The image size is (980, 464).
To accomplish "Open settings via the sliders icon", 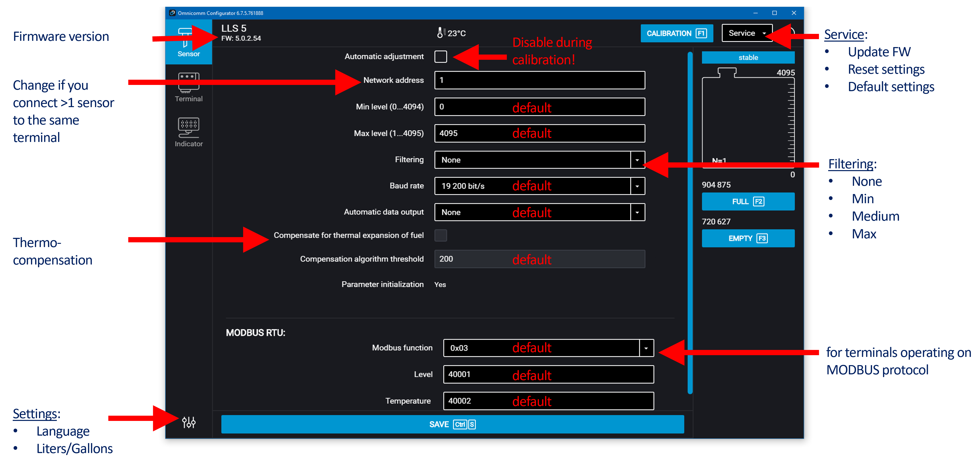I will (x=189, y=422).
